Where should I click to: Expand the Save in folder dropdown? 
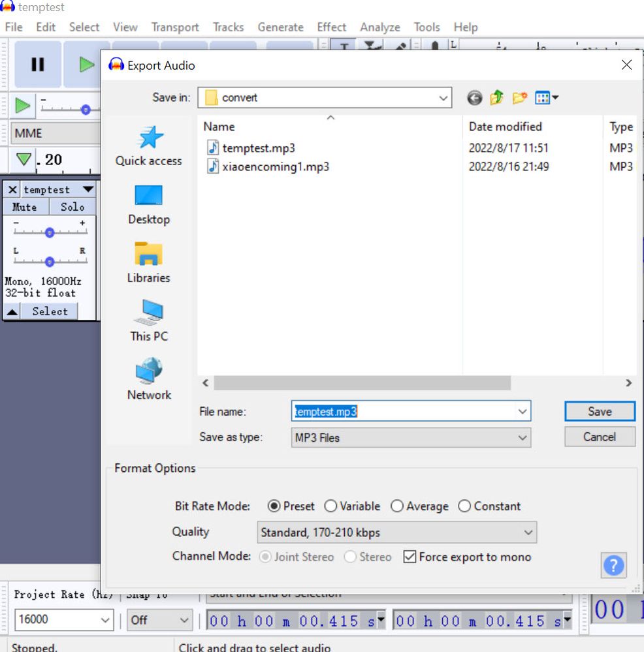tap(443, 98)
